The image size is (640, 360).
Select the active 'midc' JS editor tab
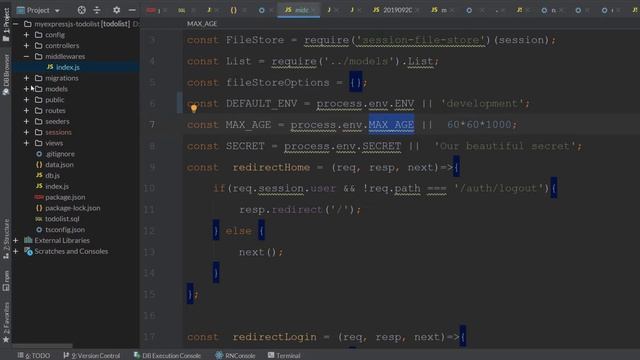298,10
